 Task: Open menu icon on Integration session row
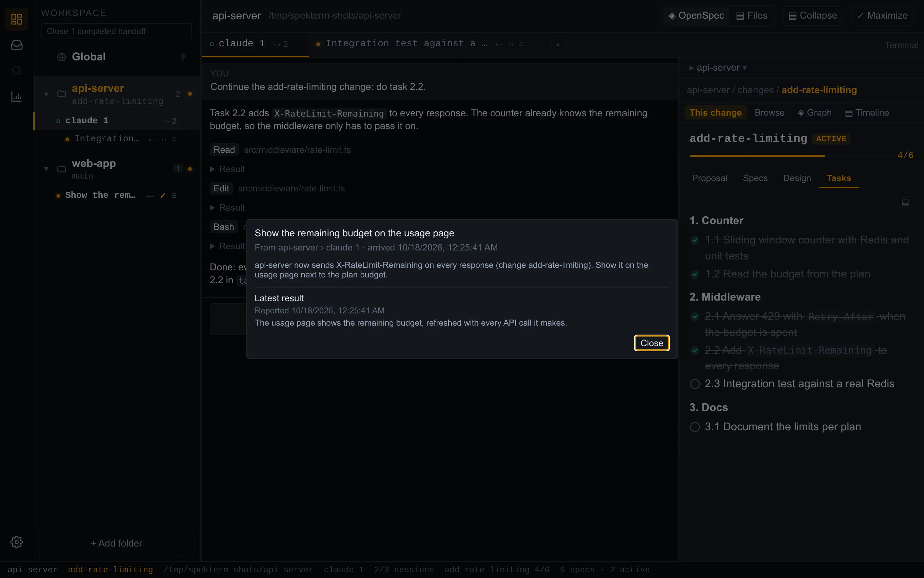click(x=174, y=139)
